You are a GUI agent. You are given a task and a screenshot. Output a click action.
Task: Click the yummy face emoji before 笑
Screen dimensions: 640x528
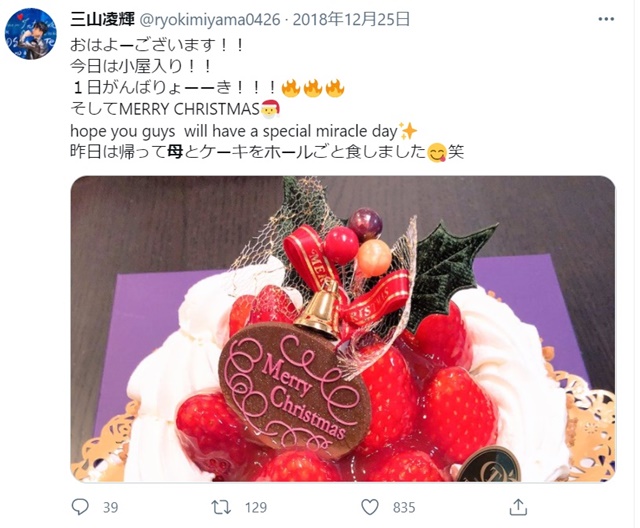[x=437, y=153]
